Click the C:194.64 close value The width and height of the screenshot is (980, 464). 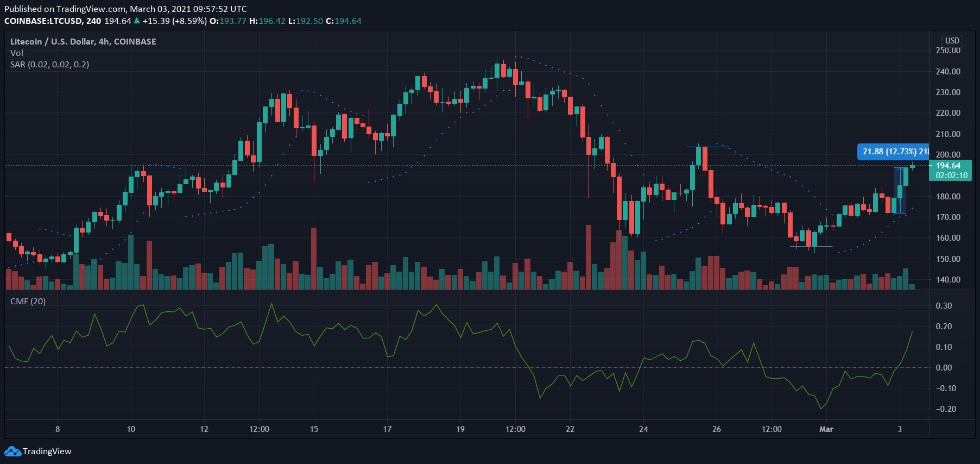(343, 21)
